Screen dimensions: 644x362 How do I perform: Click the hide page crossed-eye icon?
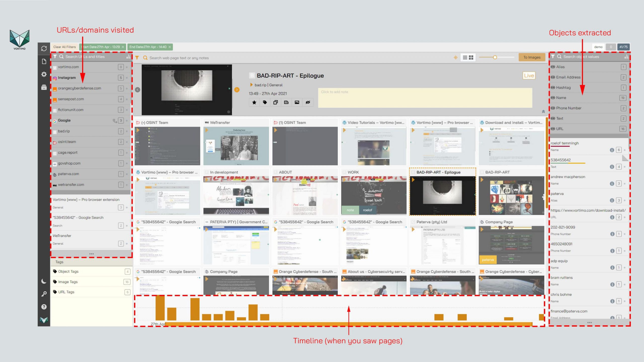coord(308,102)
